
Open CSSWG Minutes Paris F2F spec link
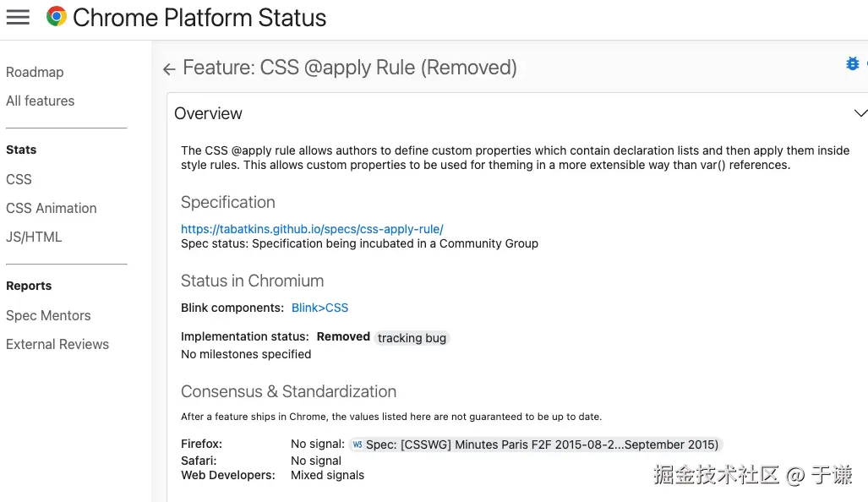(x=541, y=445)
